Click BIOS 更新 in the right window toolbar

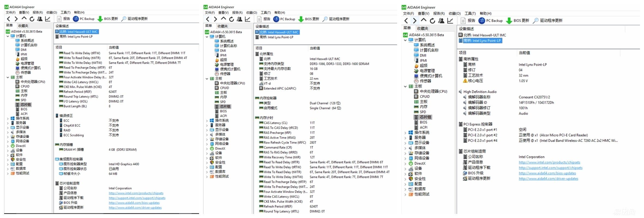517,21
